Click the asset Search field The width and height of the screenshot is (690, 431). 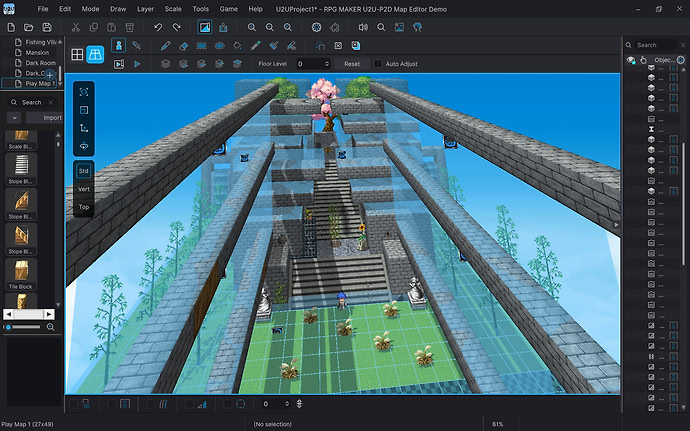(33, 102)
